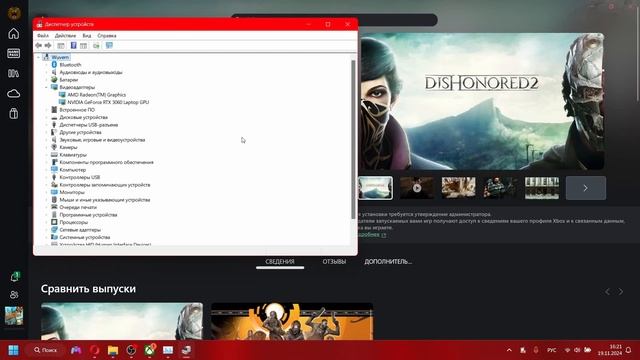This screenshot has height=360, width=640.
Task: Open File Explorer from taskbar
Action: pos(113,350)
